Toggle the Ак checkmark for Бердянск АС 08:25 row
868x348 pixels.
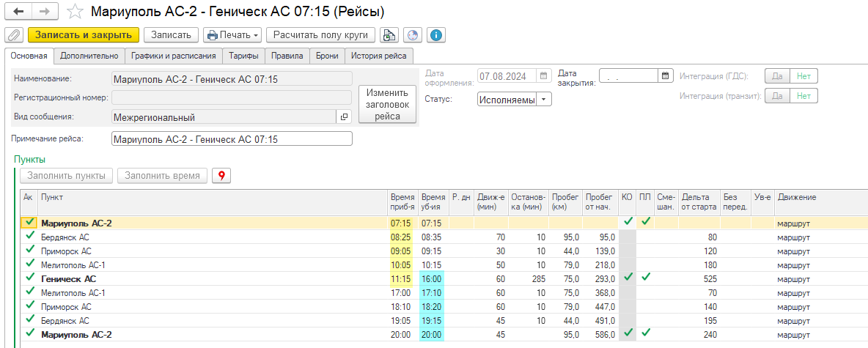(x=29, y=237)
